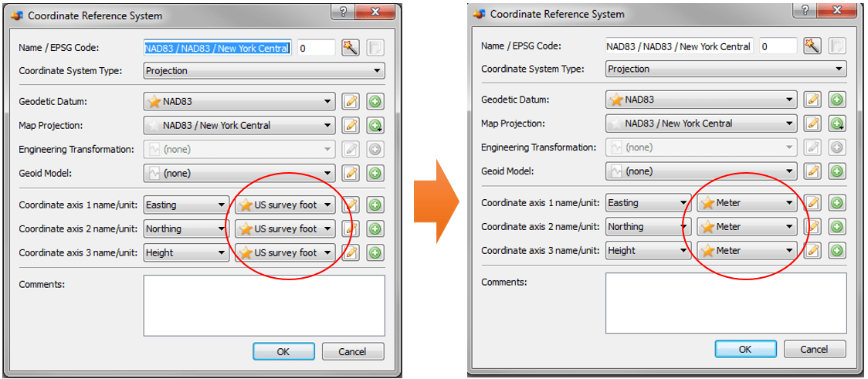Open Geodetic Datum NAD83 dropdown in left dialog
Screen dimensions: 868x379
click(x=239, y=102)
